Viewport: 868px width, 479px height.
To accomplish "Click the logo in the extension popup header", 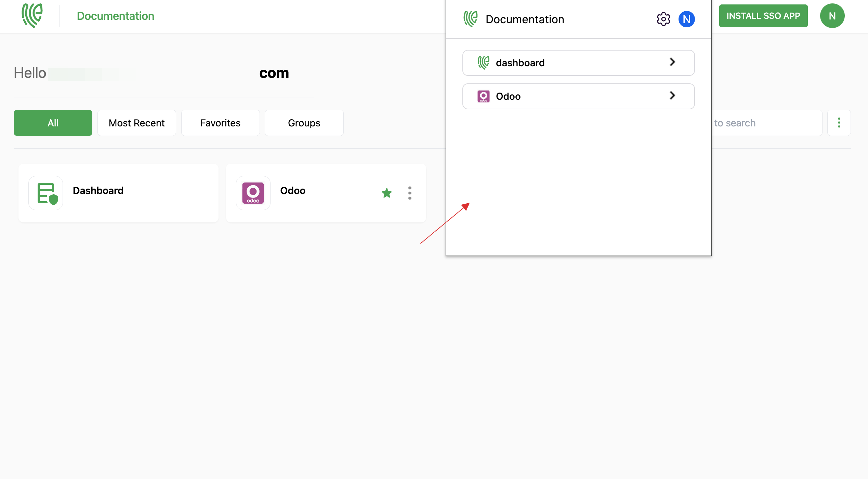I will [x=471, y=19].
